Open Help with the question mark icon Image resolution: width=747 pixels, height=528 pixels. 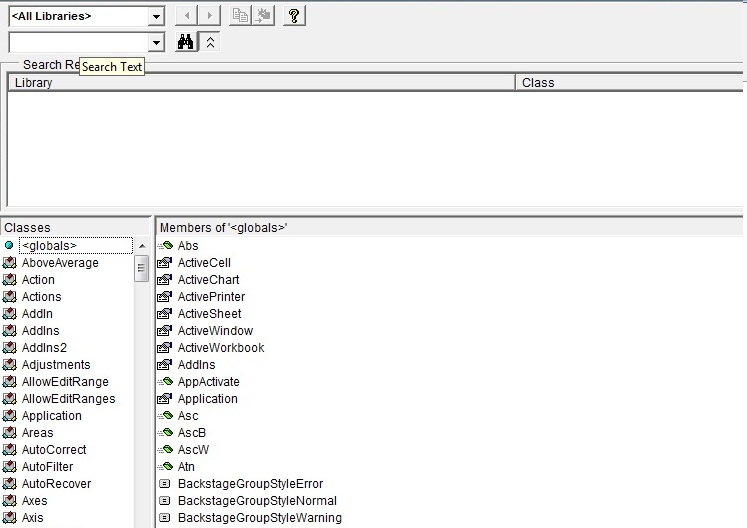tap(294, 16)
